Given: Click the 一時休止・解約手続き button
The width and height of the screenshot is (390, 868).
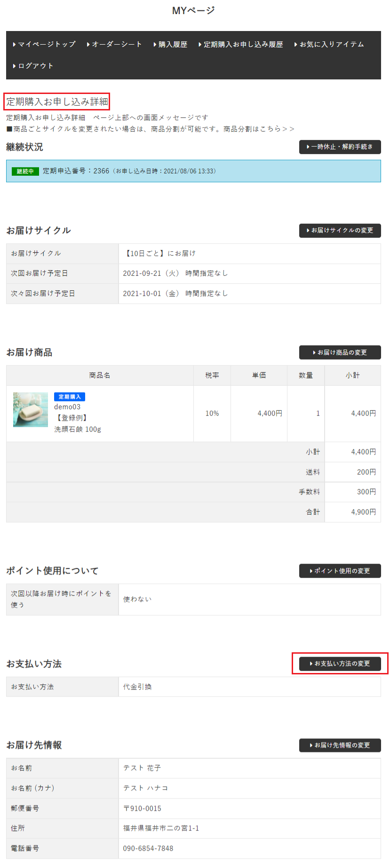Looking at the screenshot, I should tap(340, 147).
